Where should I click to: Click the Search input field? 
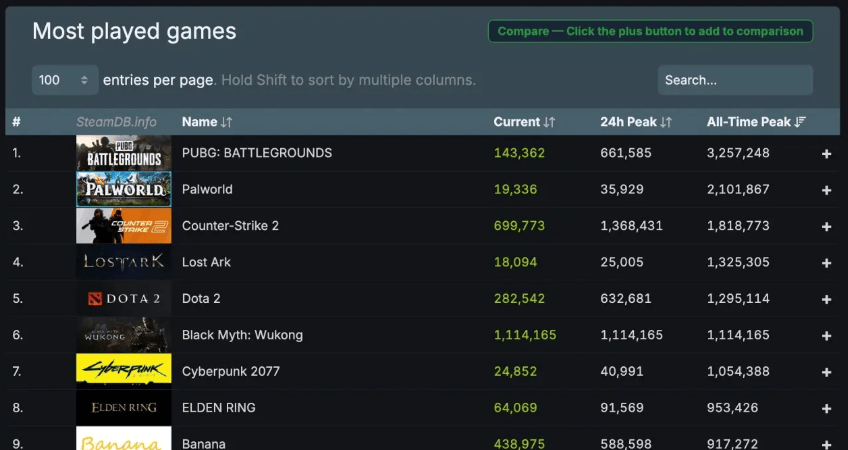[735, 80]
